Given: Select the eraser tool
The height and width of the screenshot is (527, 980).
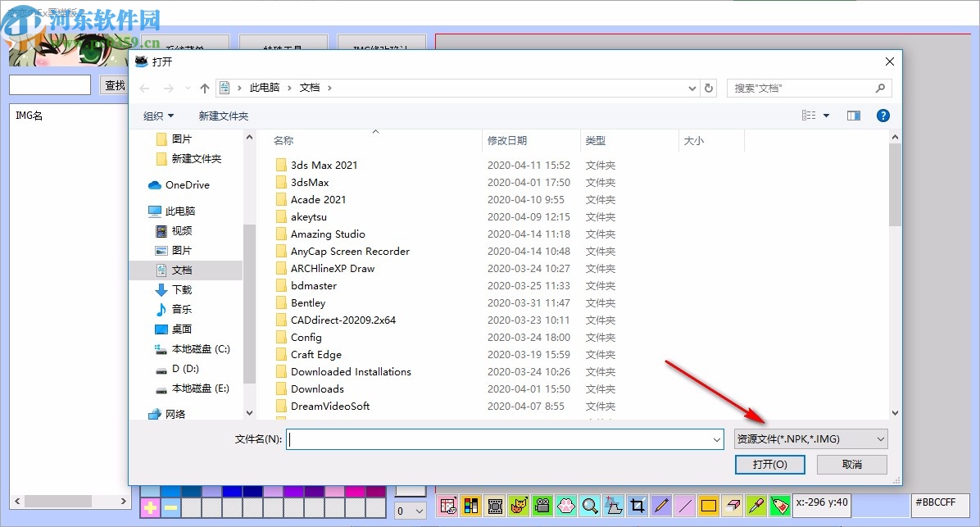Looking at the screenshot, I should [733, 505].
